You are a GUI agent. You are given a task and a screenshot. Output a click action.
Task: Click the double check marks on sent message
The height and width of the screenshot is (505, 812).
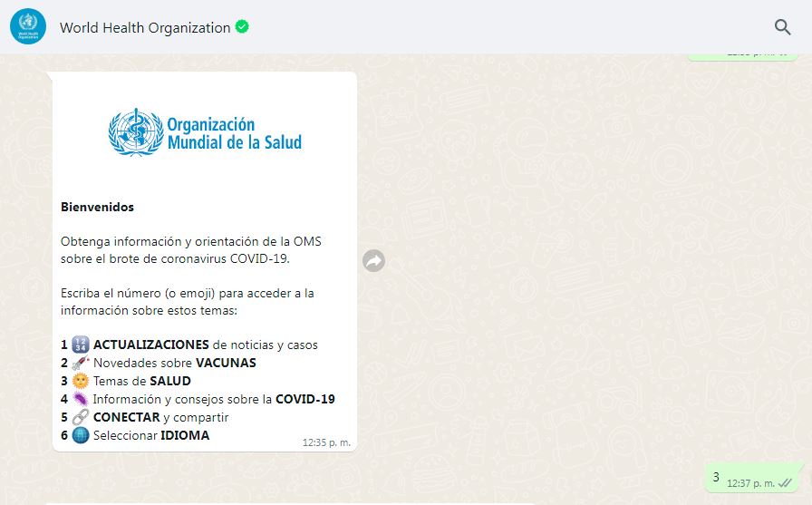coord(785,483)
